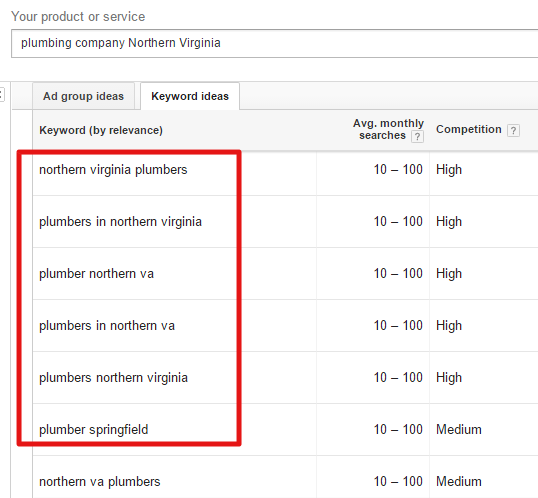Click the keyword plumbers in northern va

tap(107, 325)
